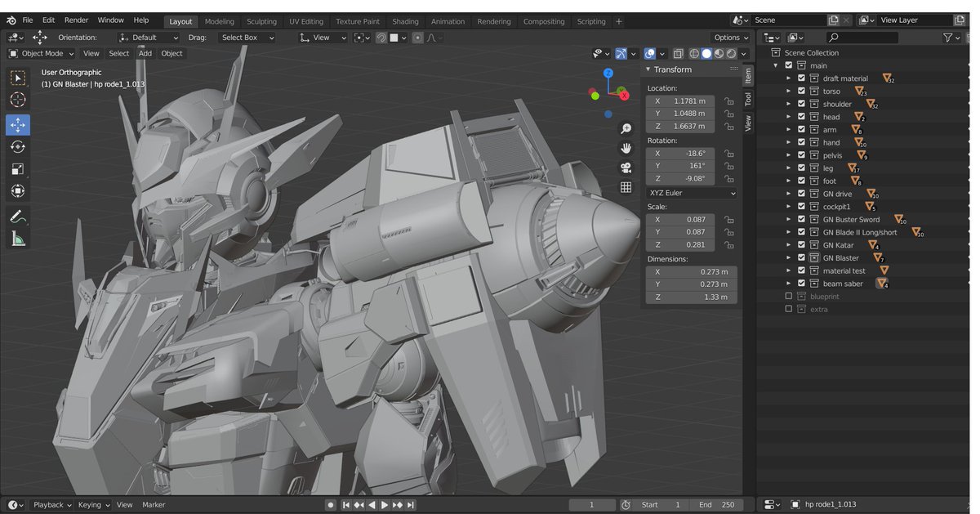Uncheck the GN drive collection checkbox
Image resolution: width=980 pixels, height=514 pixels.
[801, 194]
